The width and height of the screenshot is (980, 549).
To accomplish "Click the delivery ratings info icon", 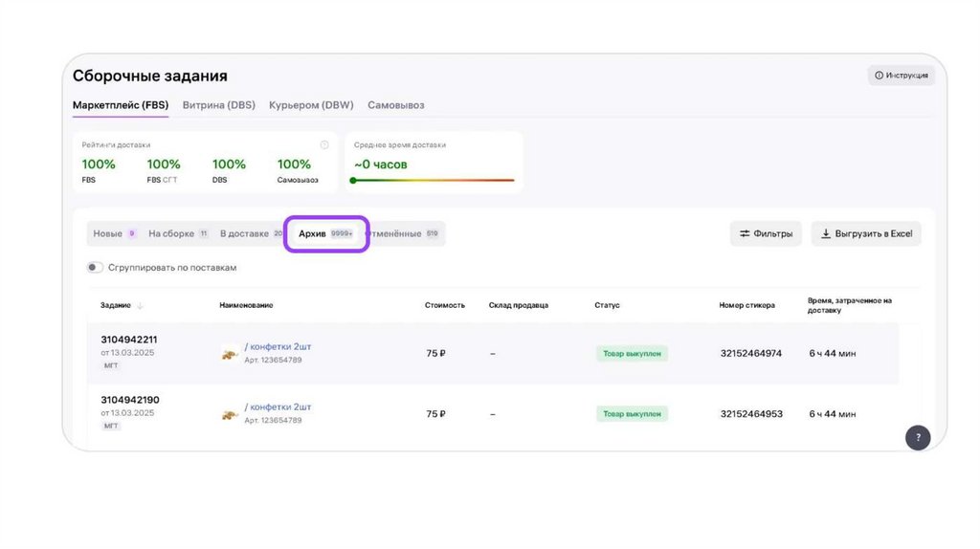I will 324,145.
